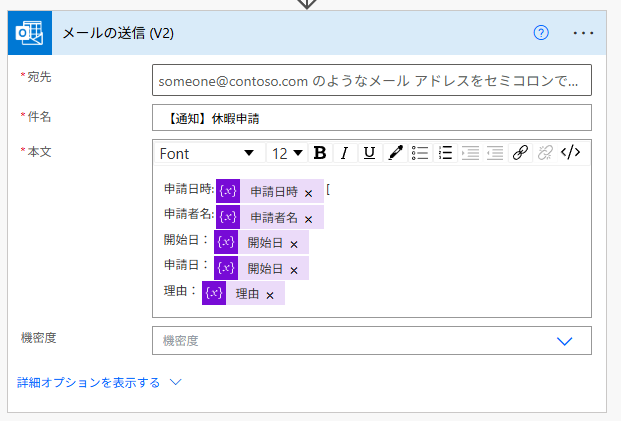Remove the 理由 dynamic token
This screenshot has height=421, width=621.
pos(270,296)
